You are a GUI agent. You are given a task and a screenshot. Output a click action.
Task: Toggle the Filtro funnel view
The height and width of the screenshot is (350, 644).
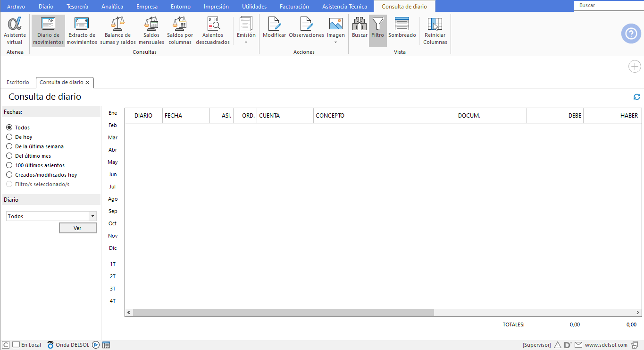pos(377,31)
